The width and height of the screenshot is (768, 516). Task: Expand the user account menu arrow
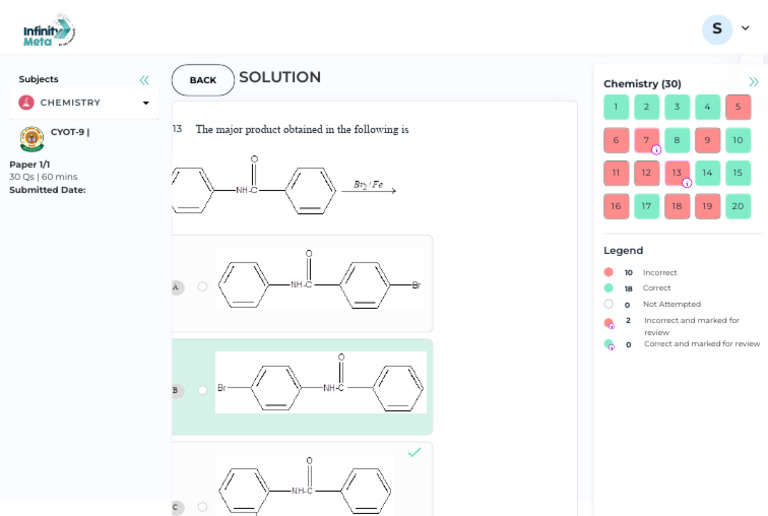[745, 29]
